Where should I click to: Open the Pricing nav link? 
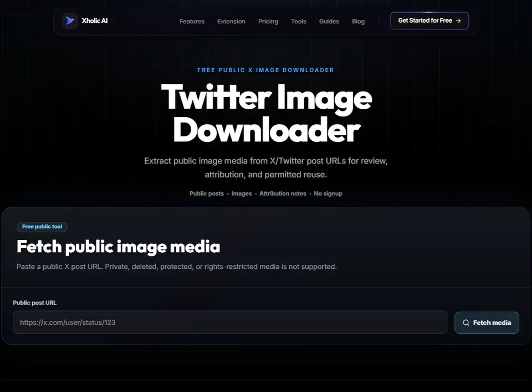[x=268, y=22]
